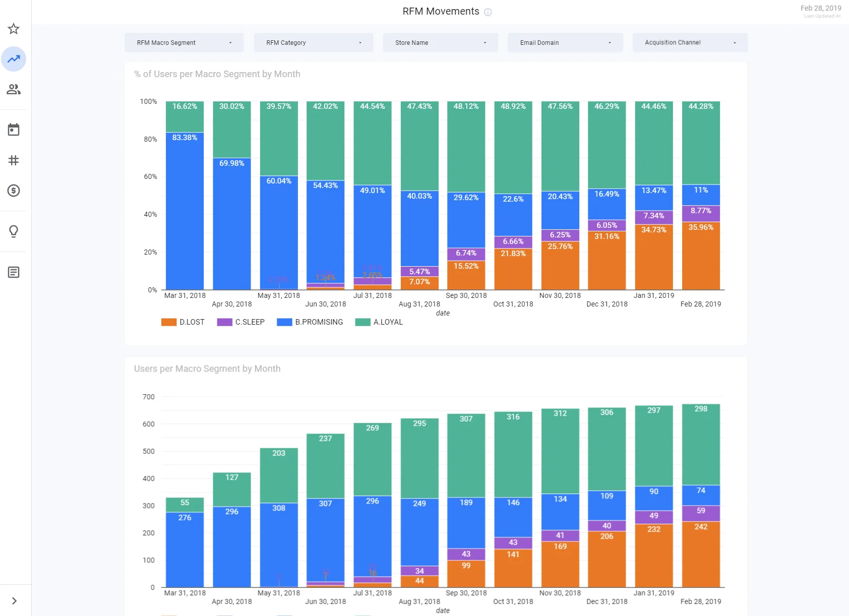This screenshot has height=616, width=849.
Task: Click the 15.52% lost segment for Sep 2018
Action: coord(466,275)
